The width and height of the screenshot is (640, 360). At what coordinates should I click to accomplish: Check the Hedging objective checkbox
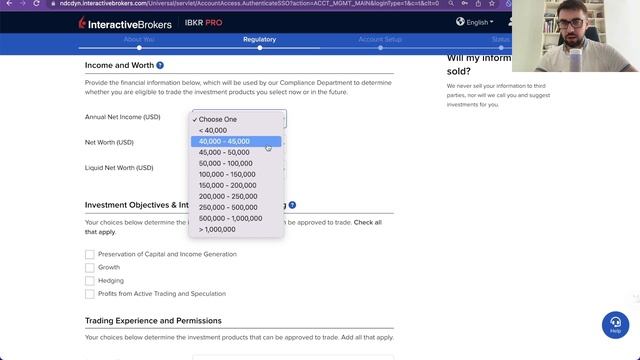tap(90, 281)
